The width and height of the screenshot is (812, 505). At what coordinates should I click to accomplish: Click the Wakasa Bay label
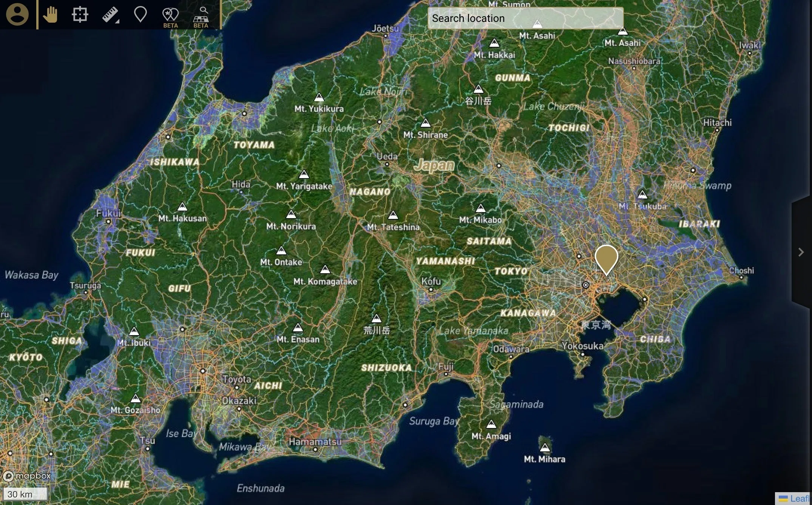31,275
